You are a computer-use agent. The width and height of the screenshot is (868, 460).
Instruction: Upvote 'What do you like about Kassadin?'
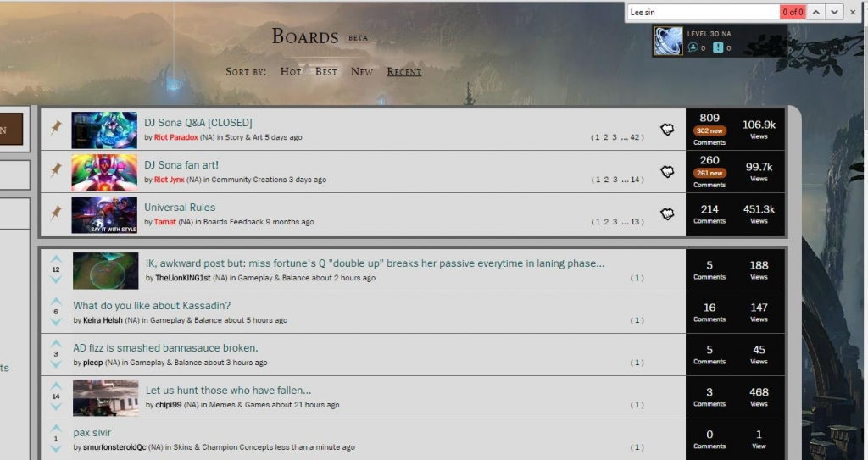tap(56, 301)
